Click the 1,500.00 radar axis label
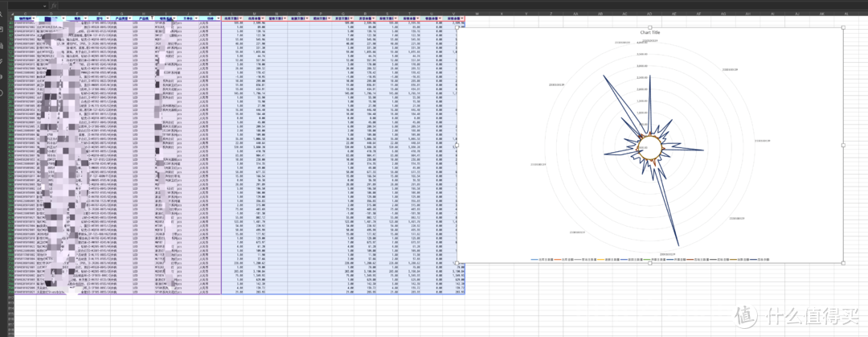This screenshot has height=337, width=868. click(x=642, y=101)
